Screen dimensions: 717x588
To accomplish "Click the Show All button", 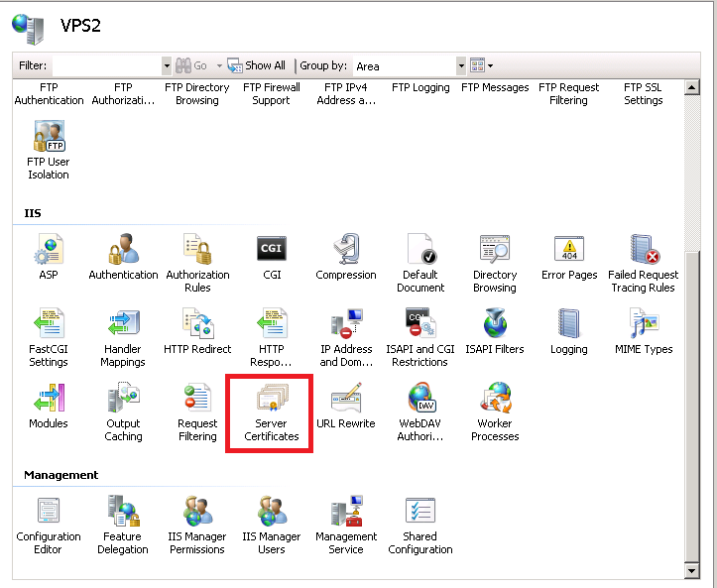I will pyautogui.click(x=257, y=65).
